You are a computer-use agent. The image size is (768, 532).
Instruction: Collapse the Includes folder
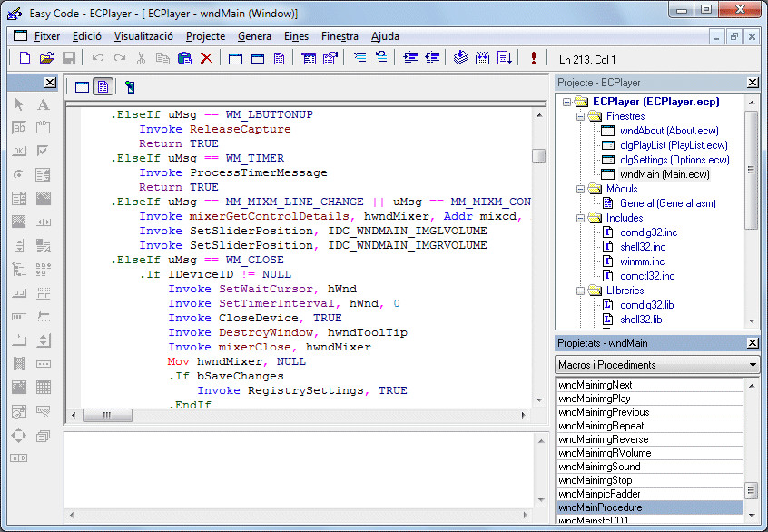point(580,218)
